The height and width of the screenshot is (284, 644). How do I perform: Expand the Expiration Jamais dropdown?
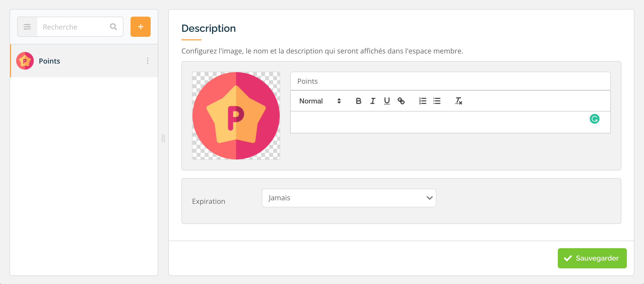tap(349, 198)
